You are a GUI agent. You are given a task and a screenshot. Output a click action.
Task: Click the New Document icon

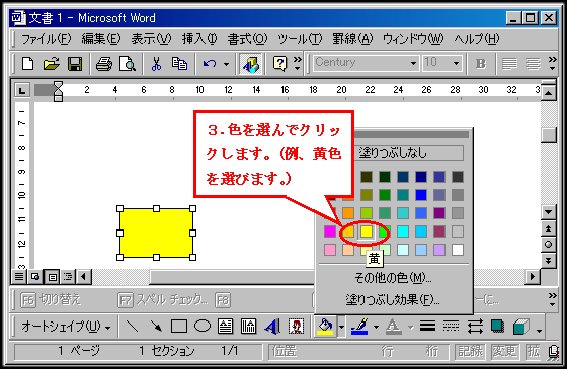click(x=27, y=64)
